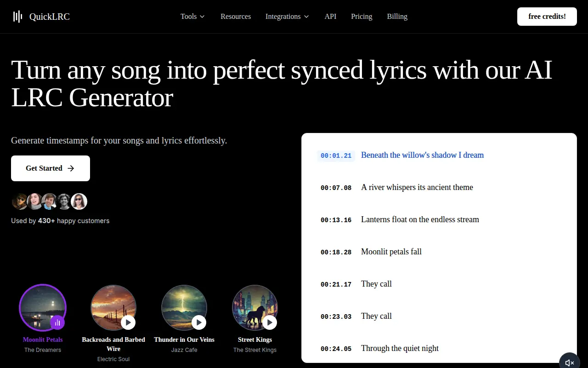The width and height of the screenshot is (588, 368).
Task: Play the Thunder in Our Veins track
Action: [x=199, y=322]
